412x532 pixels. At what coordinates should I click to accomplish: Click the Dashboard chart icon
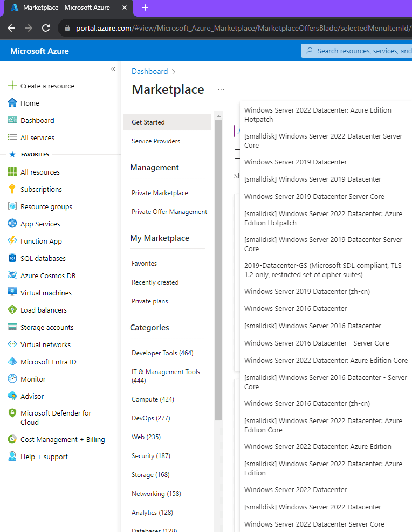coord(12,120)
